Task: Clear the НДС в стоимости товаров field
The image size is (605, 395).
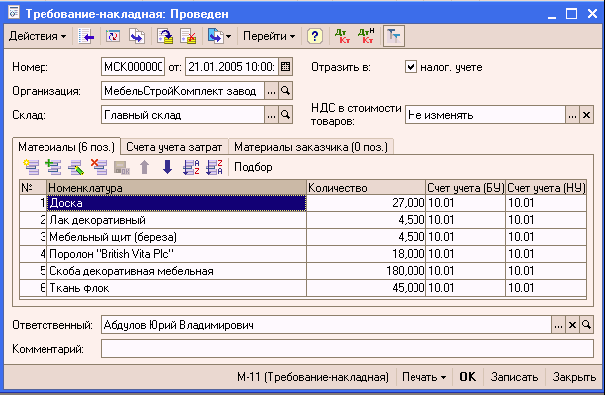Action: pyautogui.click(x=586, y=115)
